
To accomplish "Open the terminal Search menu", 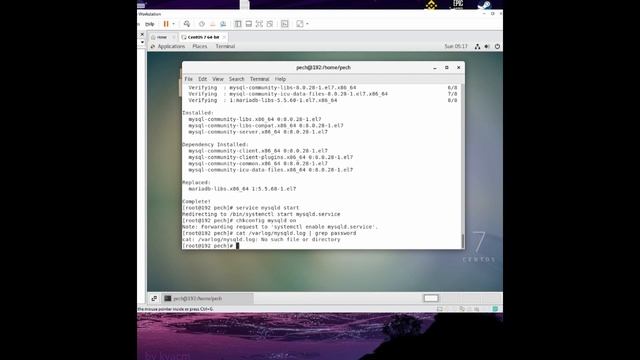I will (x=236, y=79).
